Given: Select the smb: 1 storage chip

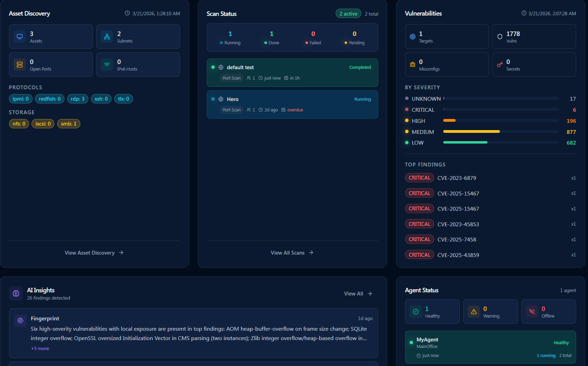Looking at the screenshot, I should [x=69, y=124].
